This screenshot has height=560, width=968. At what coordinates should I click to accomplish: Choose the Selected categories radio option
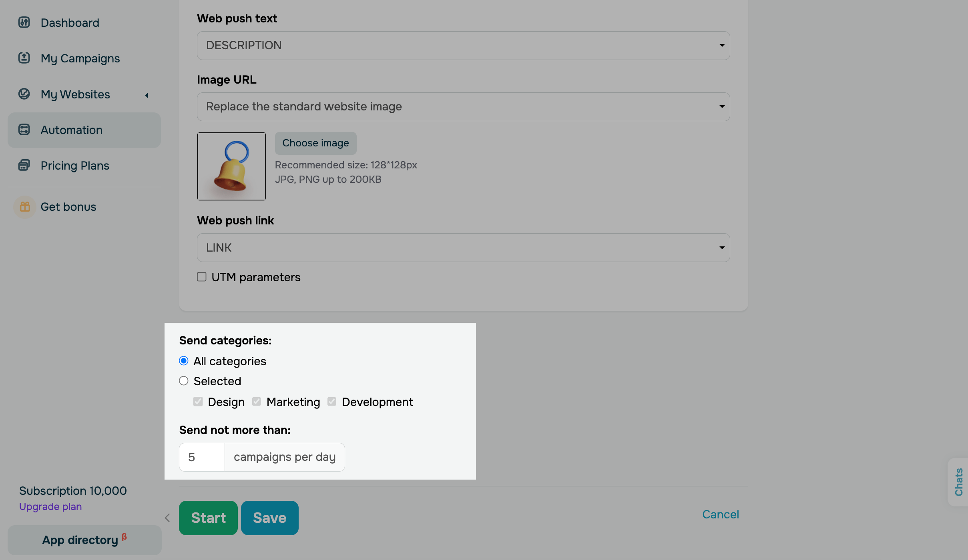(x=184, y=381)
